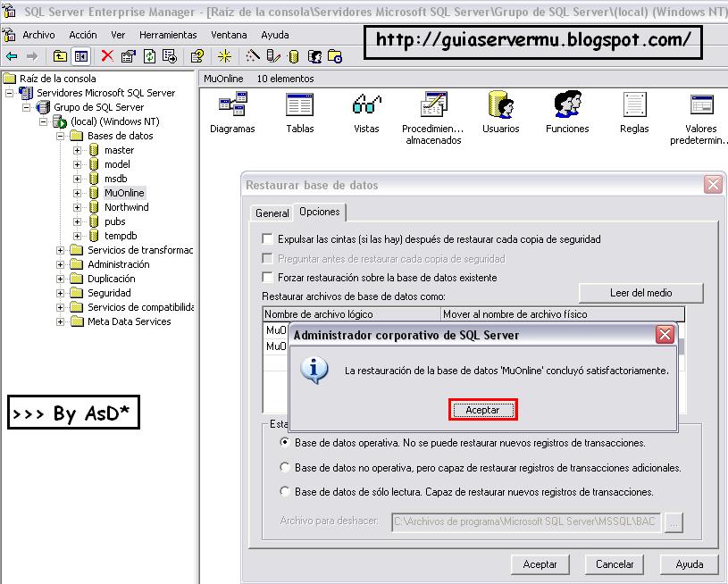Expand the MuOnline database node
The image size is (728, 584).
[78, 193]
